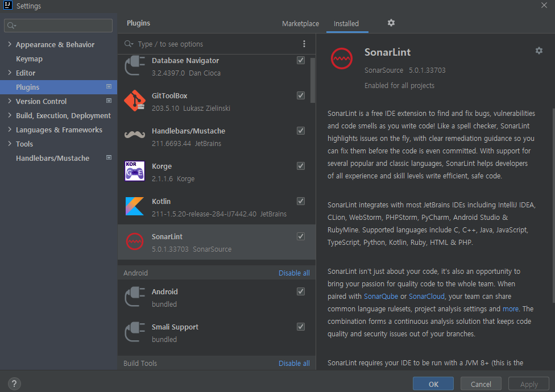Click the project-level marker beside Handlebars/Mustache setting
Image resolution: width=555 pixels, height=392 pixels.
(x=109, y=157)
